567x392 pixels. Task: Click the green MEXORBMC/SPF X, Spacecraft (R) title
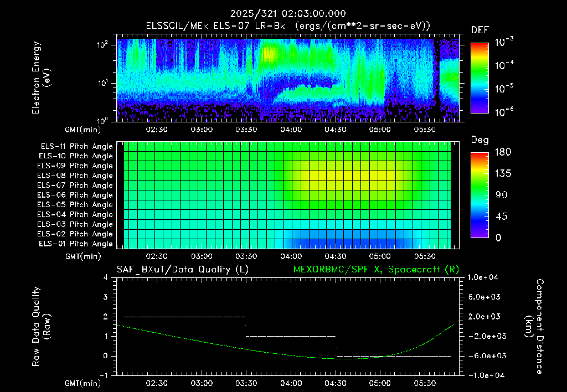[x=376, y=270]
